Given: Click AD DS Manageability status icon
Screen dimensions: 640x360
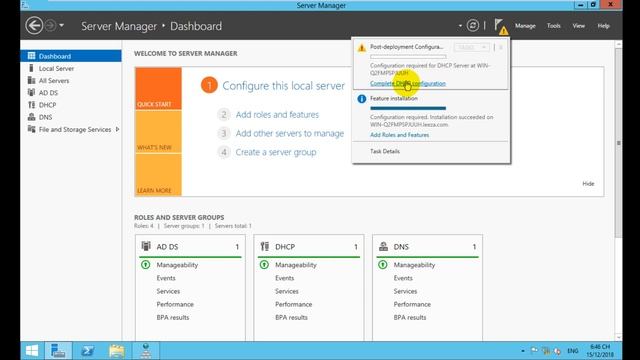Looking at the screenshot, I should [145, 265].
